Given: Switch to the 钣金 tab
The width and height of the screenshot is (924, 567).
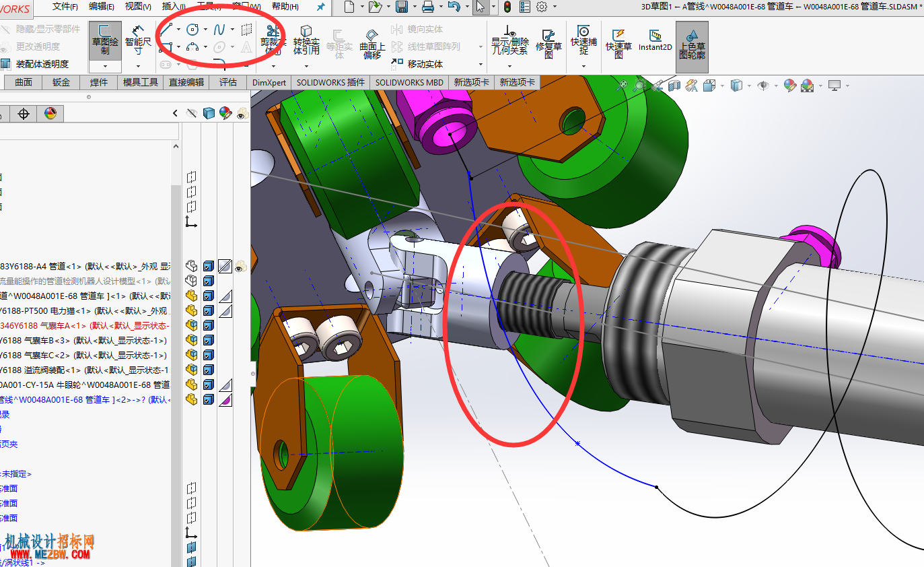Looking at the screenshot, I should pyautogui.click(x=61, y=82).
